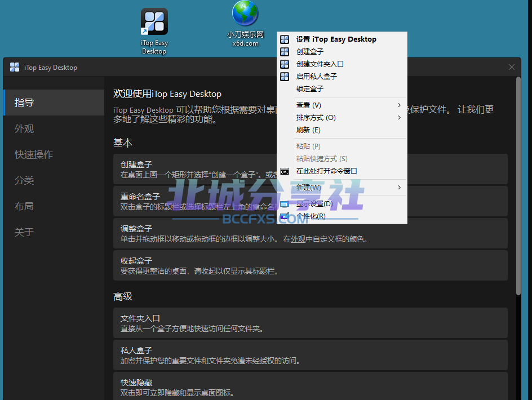The image size is (532, 400).
Task: Select 启用私人盒子 in the context menu
Action: pyautogui.click(x=342, y=76)
